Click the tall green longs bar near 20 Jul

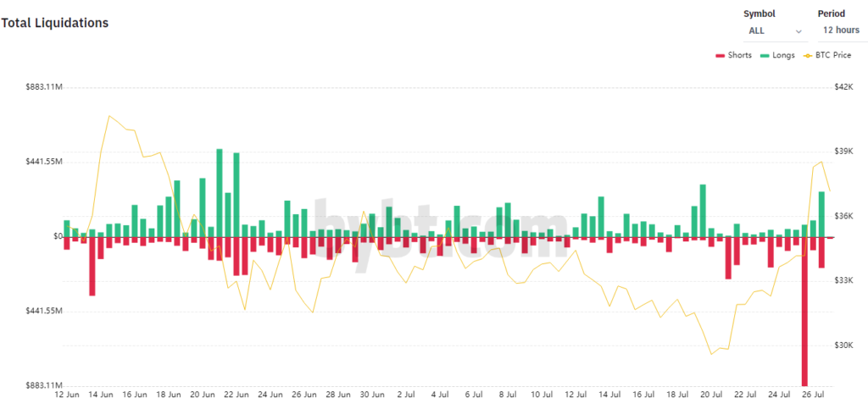click(703, 210)
